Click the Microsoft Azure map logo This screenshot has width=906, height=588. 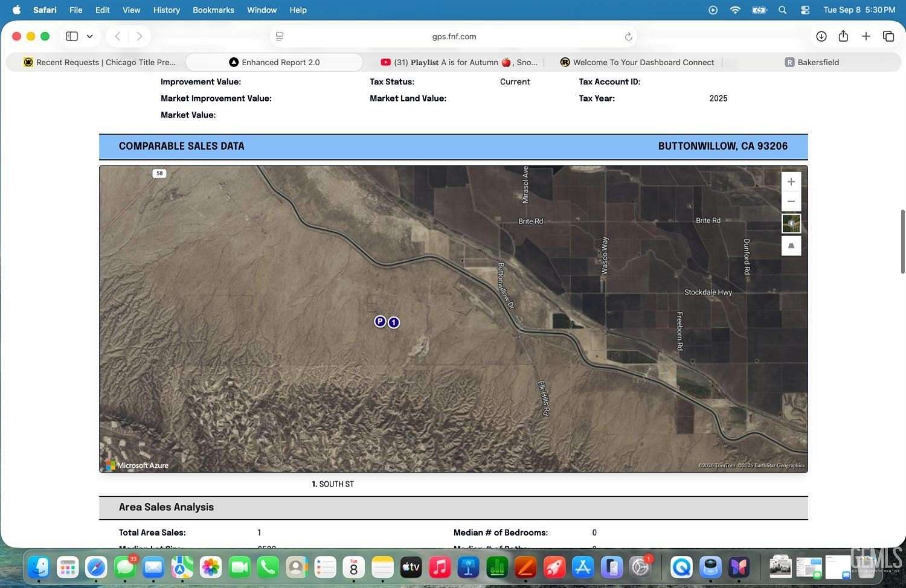137,465
